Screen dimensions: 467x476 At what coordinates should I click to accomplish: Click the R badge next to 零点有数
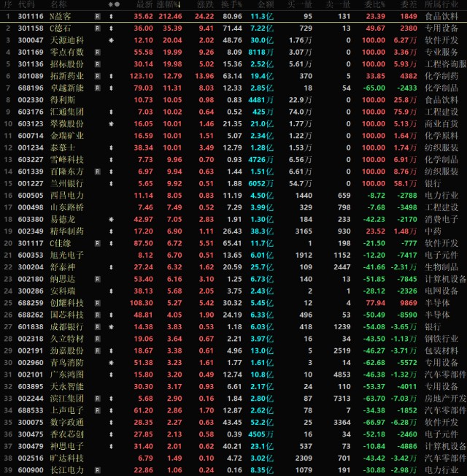point(97,53)
